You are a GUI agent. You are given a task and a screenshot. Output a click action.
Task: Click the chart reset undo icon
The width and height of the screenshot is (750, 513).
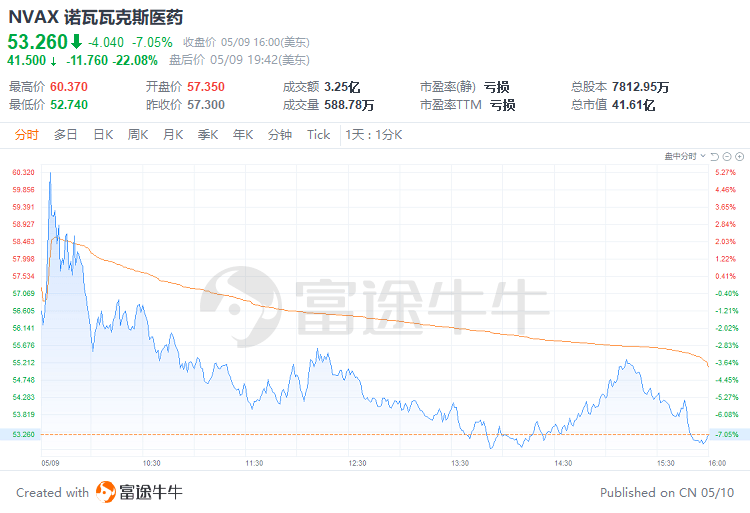click(715, 156)
